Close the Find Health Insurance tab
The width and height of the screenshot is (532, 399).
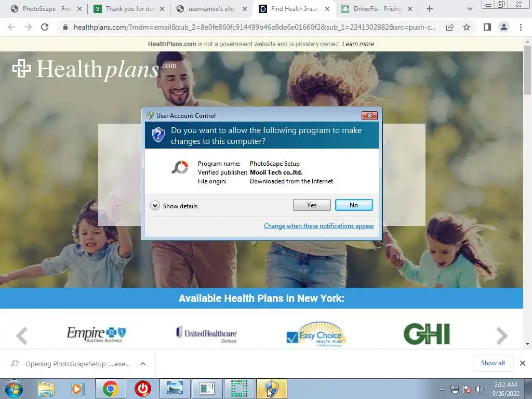pyautogui.click(x=327, y=9)
